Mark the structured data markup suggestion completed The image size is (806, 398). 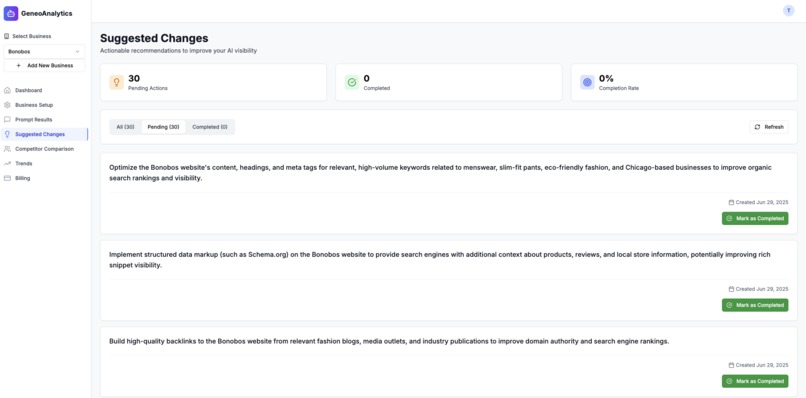755,305
